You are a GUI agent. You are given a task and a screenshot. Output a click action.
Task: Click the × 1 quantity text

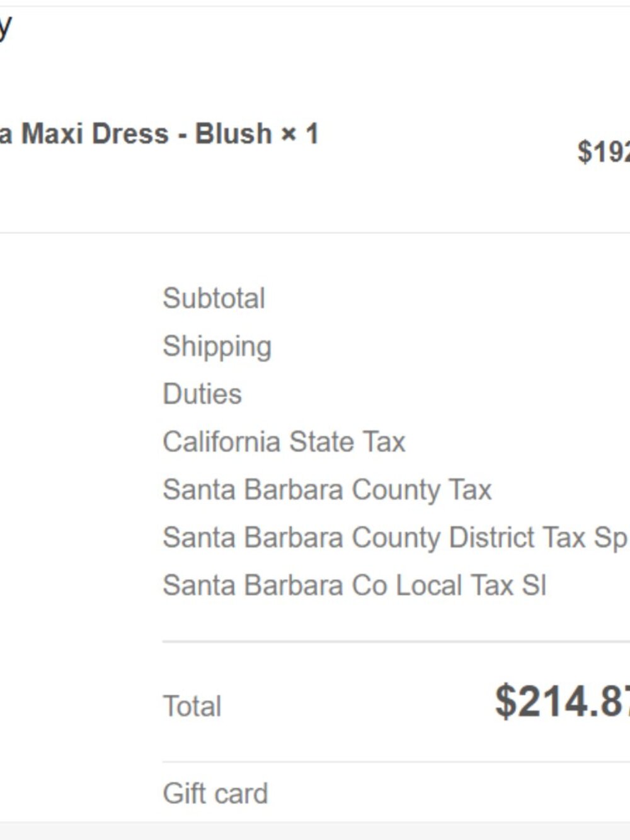coord(300,134)
